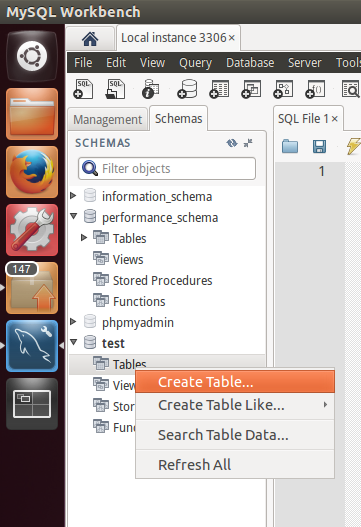Screen dimensions: 361x527
Task: Click the create new stored procedure icon
Action: pos(283,89)
